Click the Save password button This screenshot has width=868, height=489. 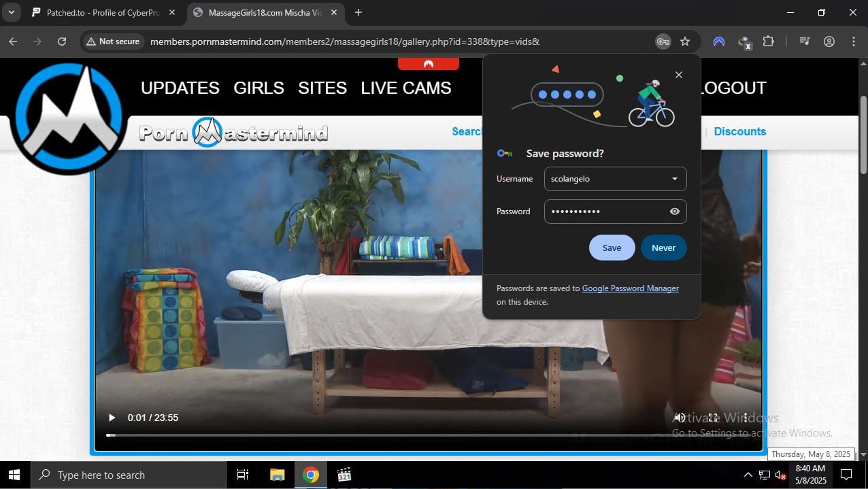tap(612, 248)
